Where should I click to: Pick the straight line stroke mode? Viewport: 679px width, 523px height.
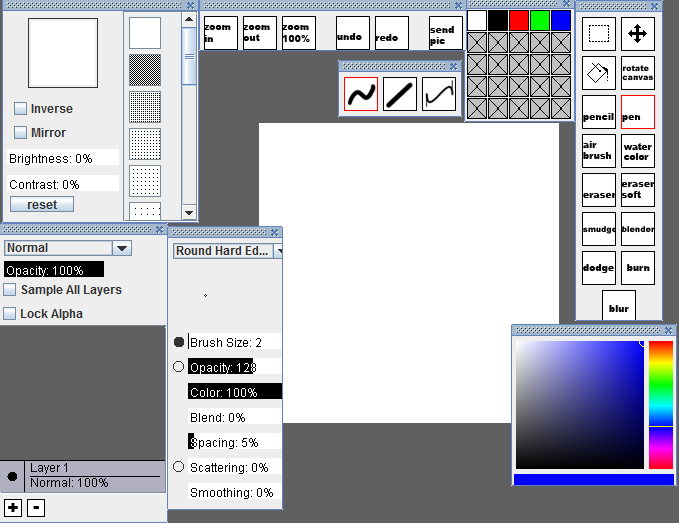[400, 94]
